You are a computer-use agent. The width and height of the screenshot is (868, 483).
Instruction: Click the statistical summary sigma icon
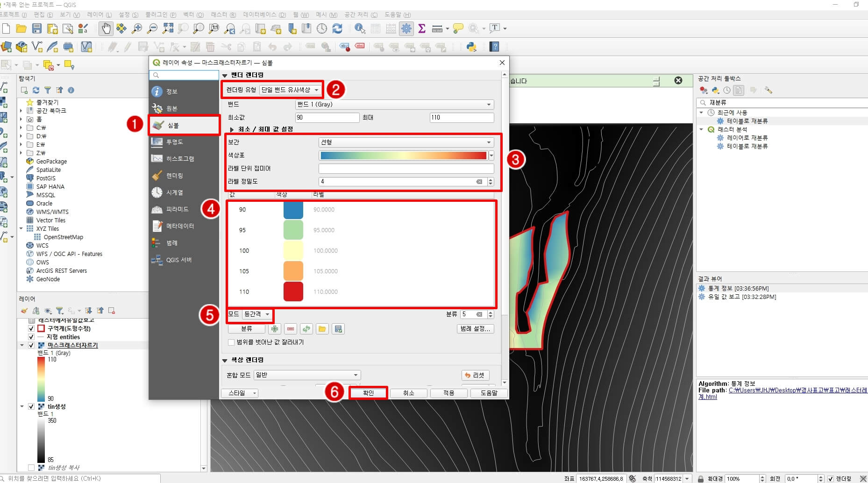pyautogui.click(x=422, y=28)
